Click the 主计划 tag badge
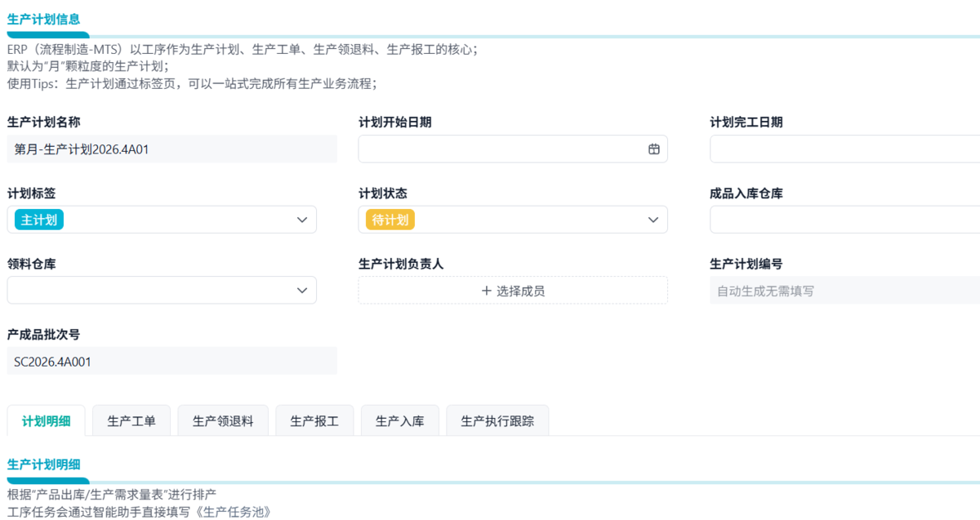The width and height of the screenshot is (980, 520). 38,220
